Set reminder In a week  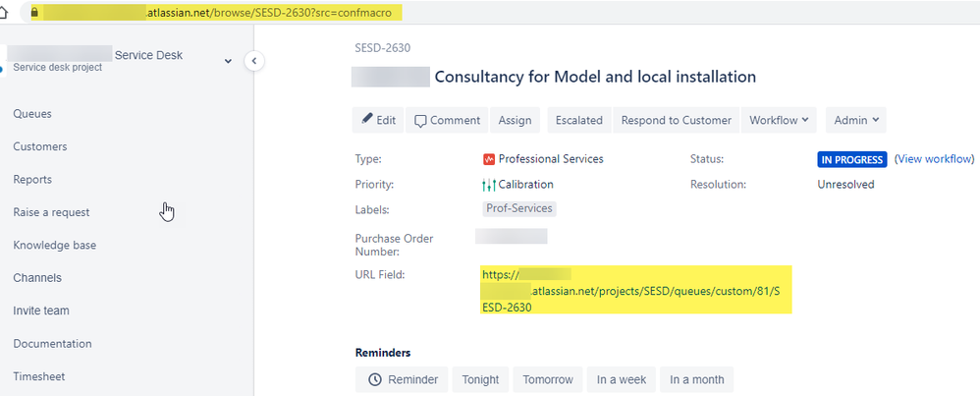tap(622, 379)
